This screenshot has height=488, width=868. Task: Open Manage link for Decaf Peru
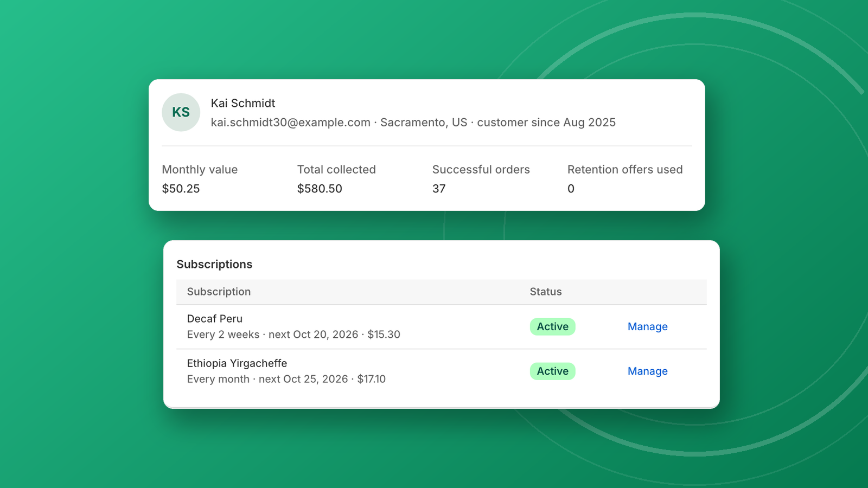(647, 326)
